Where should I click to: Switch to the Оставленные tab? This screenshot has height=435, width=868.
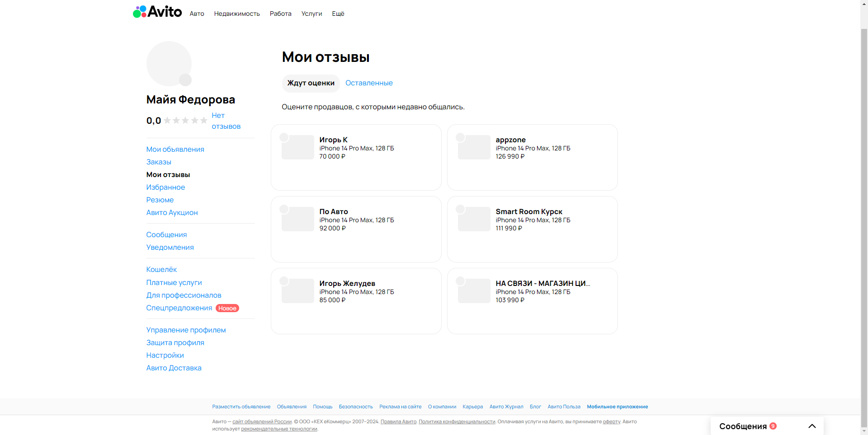[369, 83]
